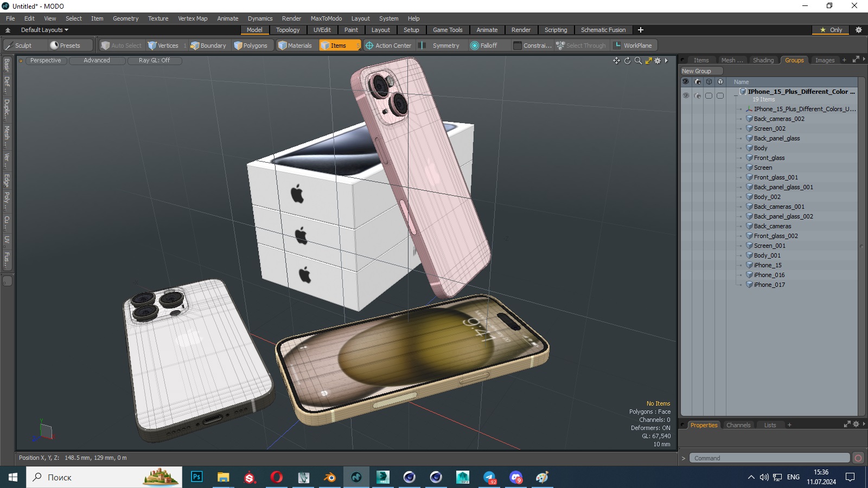Viewport: 868px width, 488px height.
Task: Switch to Boundary selection mode
Action: tap(208, 46)
